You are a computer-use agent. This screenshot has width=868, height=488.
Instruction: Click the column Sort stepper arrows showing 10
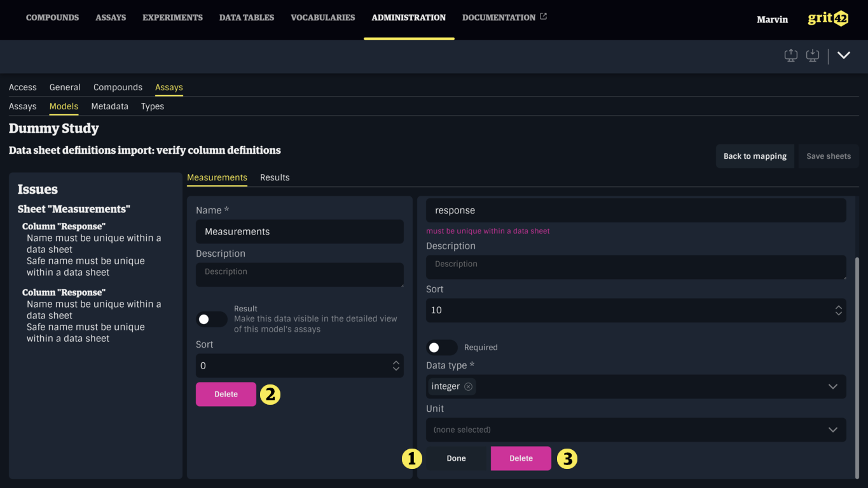(838, 310)
